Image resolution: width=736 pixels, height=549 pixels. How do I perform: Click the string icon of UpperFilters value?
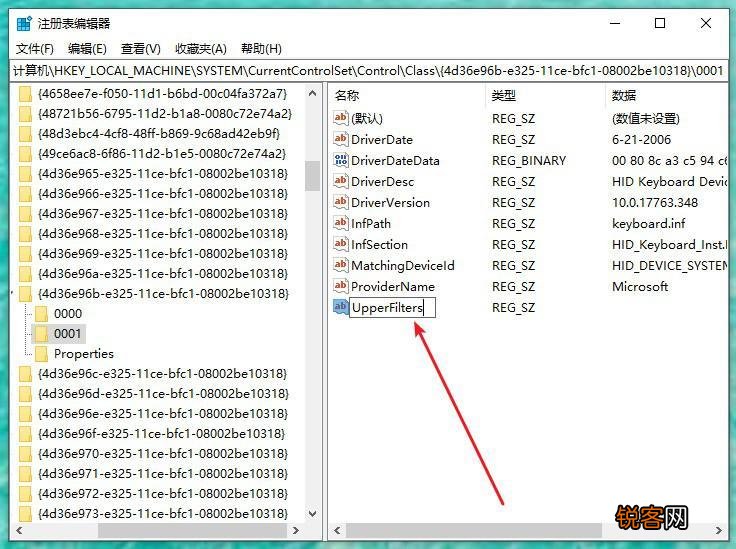[341, 306]
